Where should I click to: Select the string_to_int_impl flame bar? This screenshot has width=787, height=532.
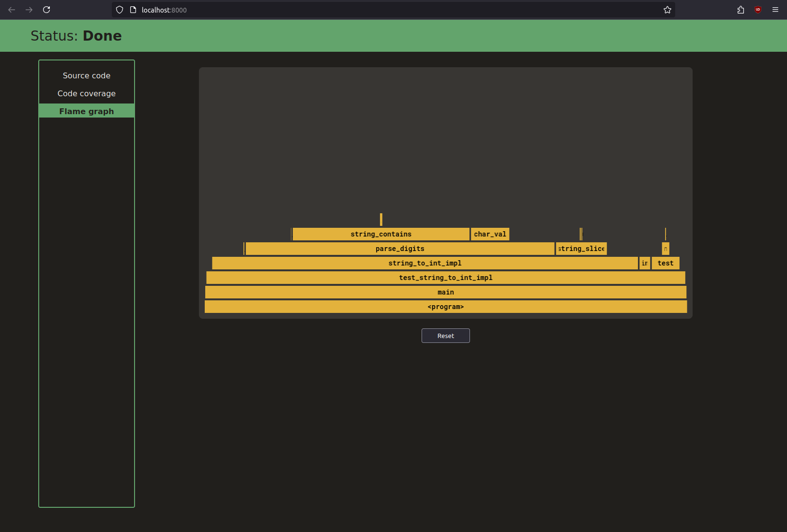424,263
